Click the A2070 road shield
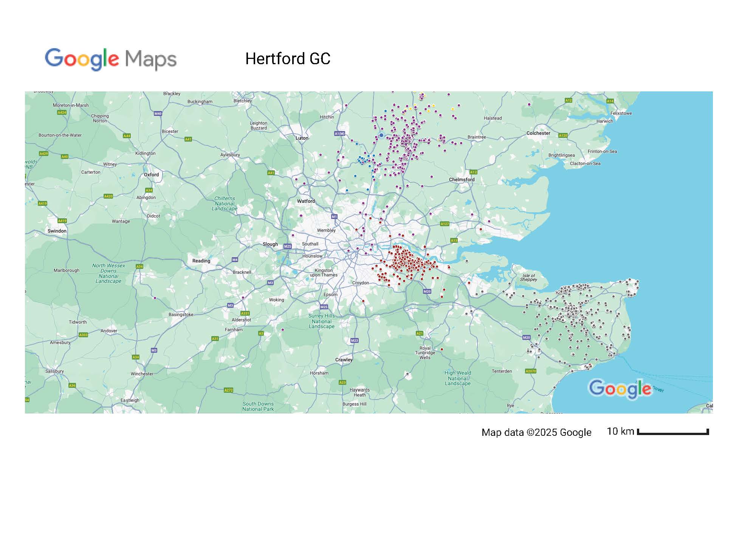756x534 pixels. tap(531, 371)
